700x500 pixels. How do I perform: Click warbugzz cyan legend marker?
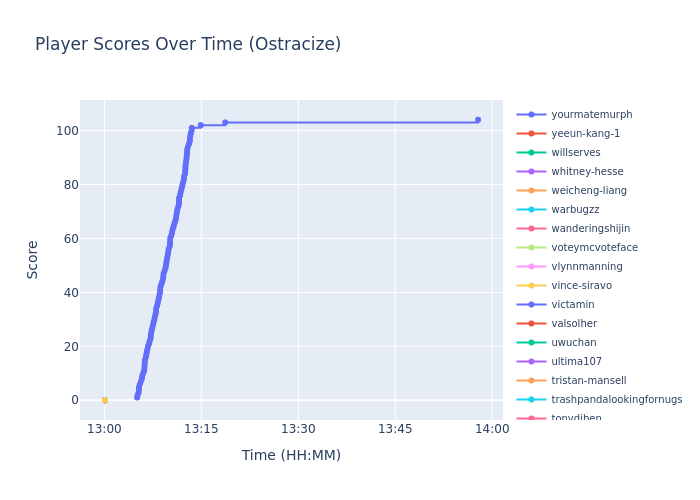point(531,210)
